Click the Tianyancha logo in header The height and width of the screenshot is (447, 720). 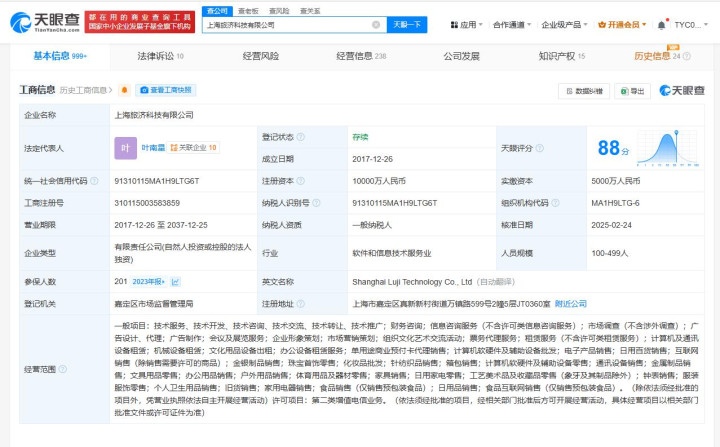45,22
